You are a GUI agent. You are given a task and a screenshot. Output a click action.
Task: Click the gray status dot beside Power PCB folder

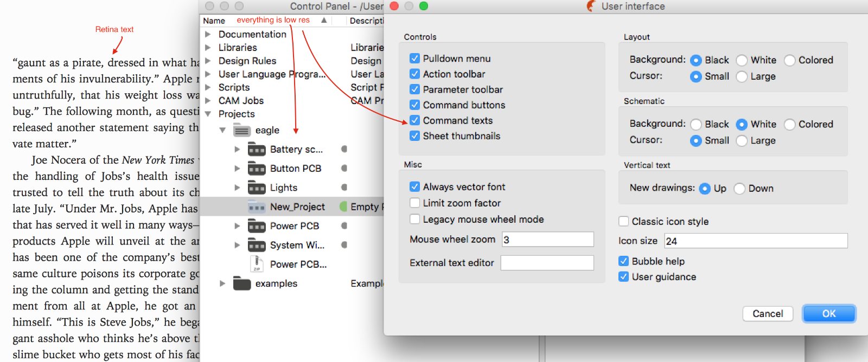tap(344, 226)
